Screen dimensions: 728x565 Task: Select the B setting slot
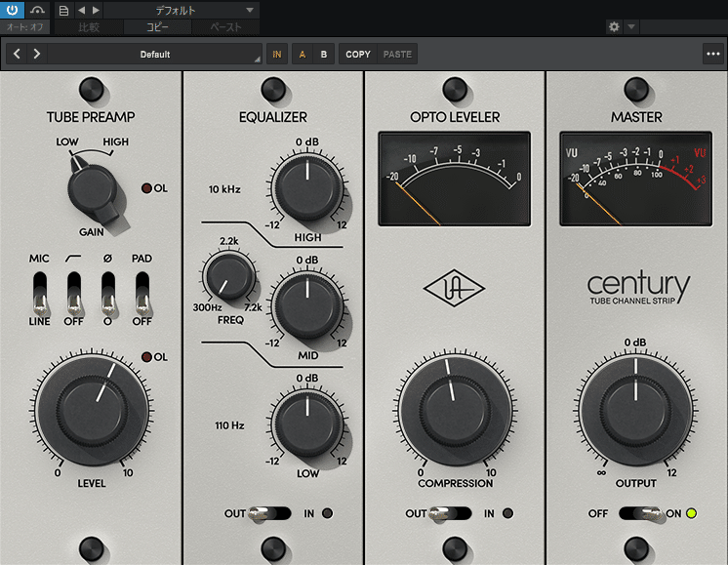coord(324,55)
